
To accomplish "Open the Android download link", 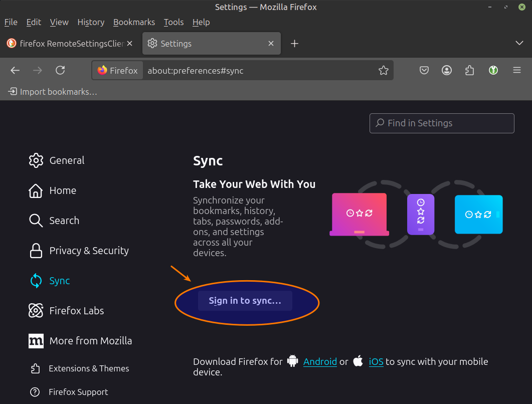I will tap(320, 362).
